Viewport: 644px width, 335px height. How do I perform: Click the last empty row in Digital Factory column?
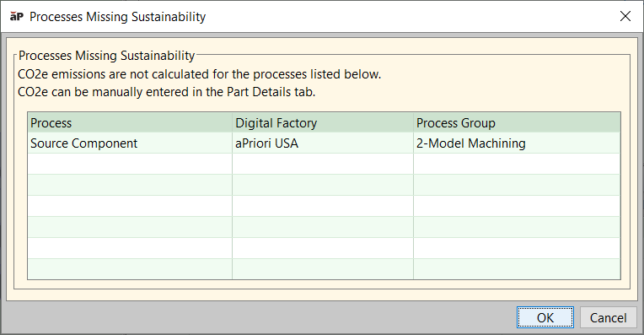click(323, 269)
